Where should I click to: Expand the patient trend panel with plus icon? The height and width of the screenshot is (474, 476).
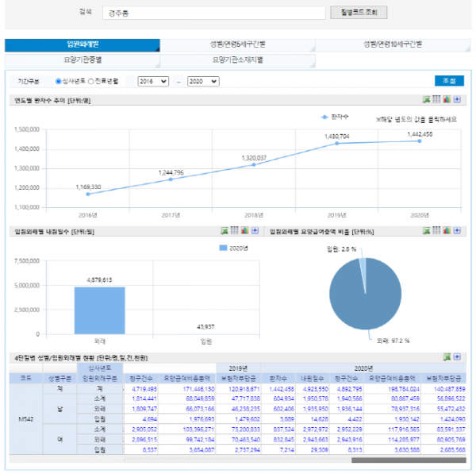coord(457,100)
